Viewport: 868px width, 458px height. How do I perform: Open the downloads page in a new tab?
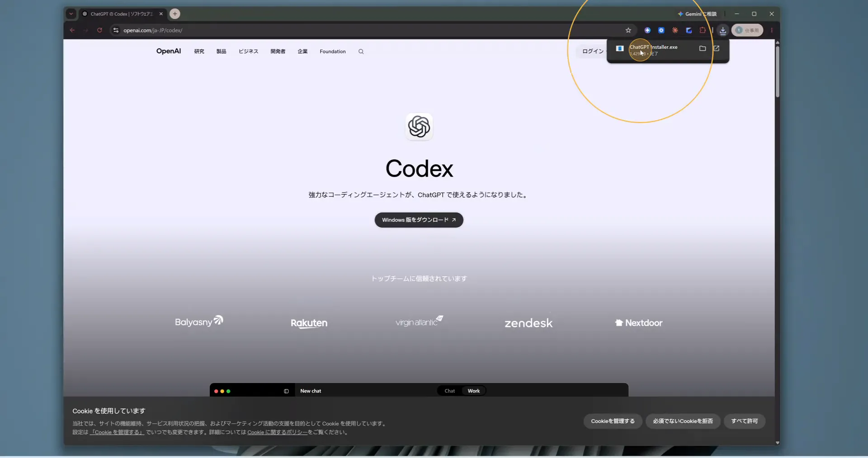pyautogui.click(x=717, y=48)
